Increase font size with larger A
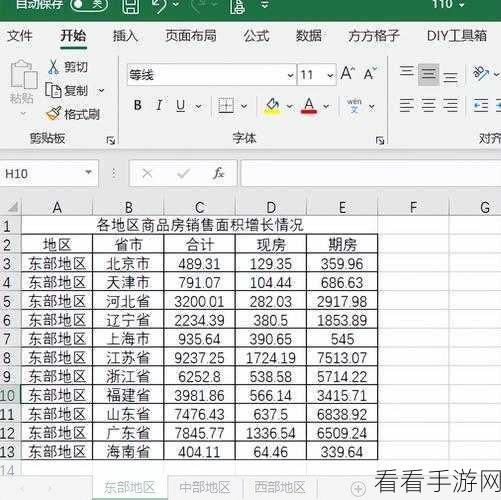The height and width of the screenshot is (500, 501). point(347,73)
